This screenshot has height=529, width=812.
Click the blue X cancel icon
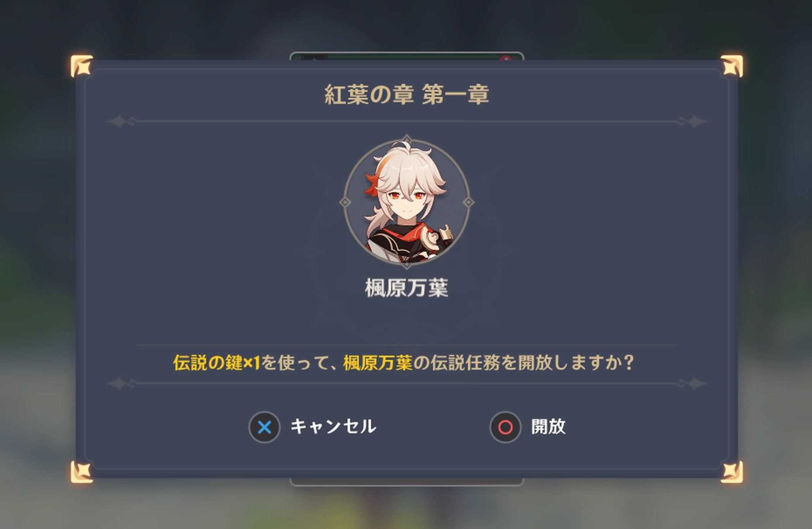[264, 427]
